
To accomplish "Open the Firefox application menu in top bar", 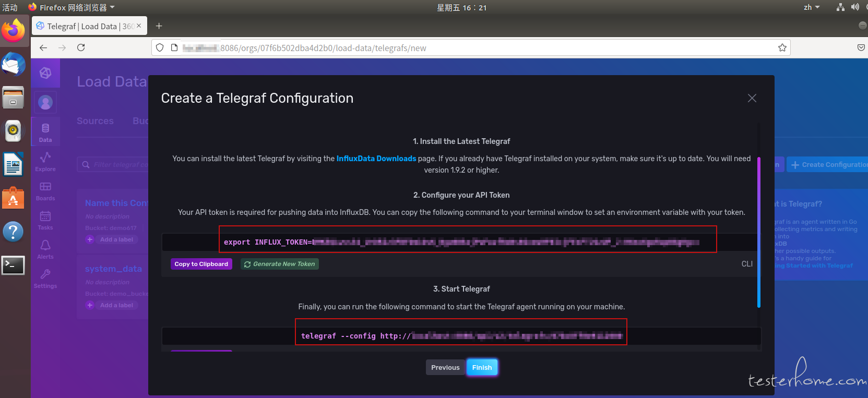I will pyautogui.click(x=72, y=7).
